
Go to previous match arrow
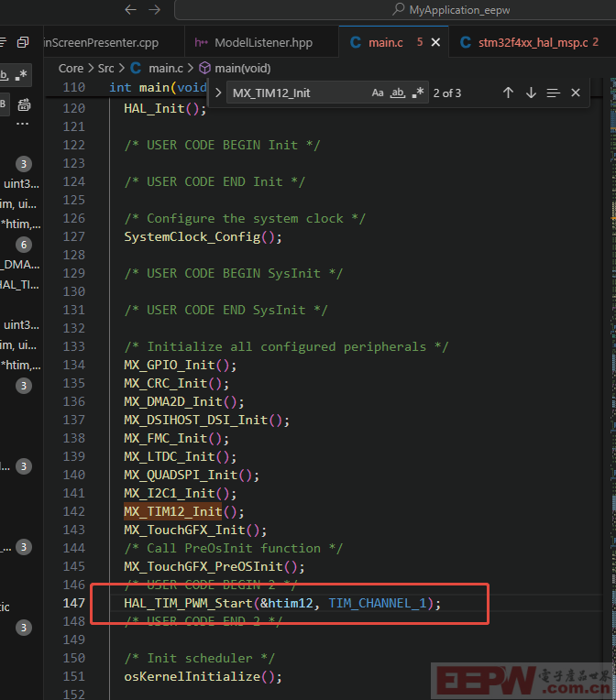coord(508,93)
